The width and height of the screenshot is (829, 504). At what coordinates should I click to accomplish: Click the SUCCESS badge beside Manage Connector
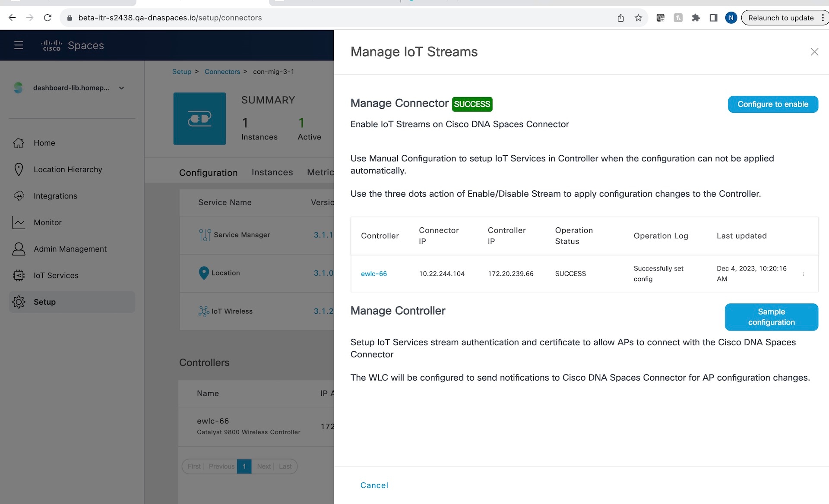(472, 104)
